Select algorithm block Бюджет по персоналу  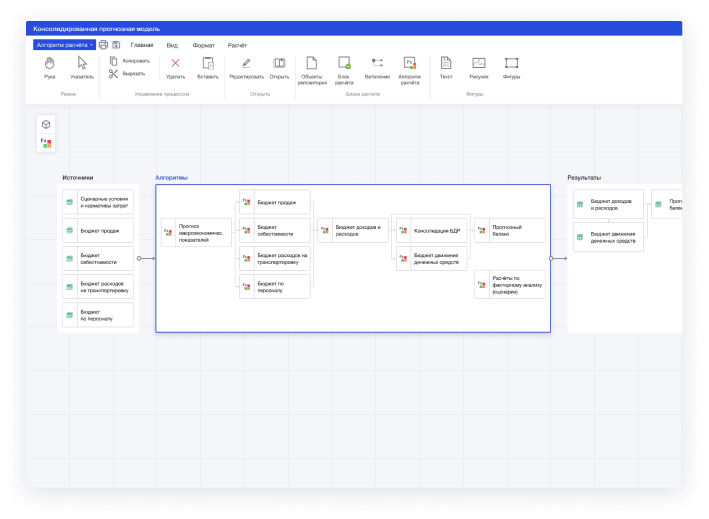[x=275, y=287]
